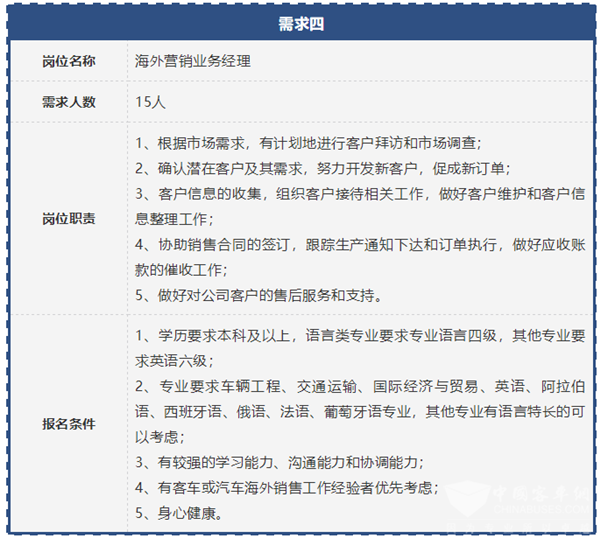Click duty item 4 about 协助销售合同的签订

360,244
